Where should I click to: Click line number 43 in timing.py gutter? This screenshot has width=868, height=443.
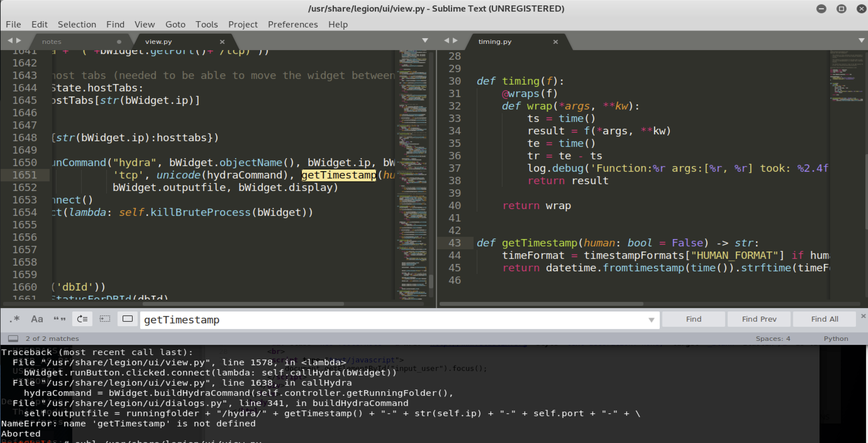point(455,243)
